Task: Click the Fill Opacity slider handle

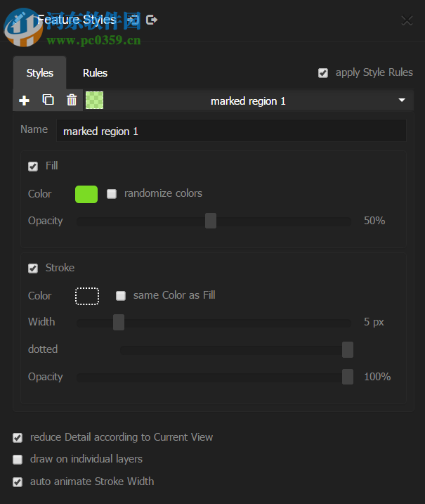Action: [211, 221]
